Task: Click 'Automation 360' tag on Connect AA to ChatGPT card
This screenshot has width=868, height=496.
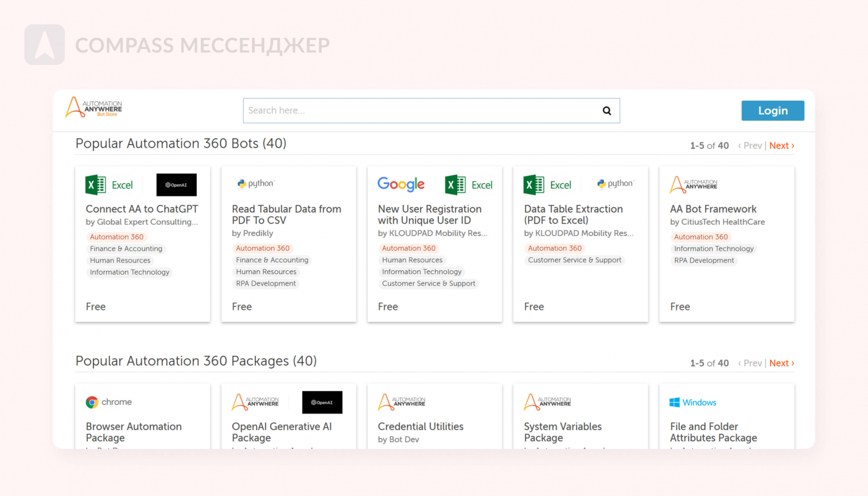Action: click(117, 237)
